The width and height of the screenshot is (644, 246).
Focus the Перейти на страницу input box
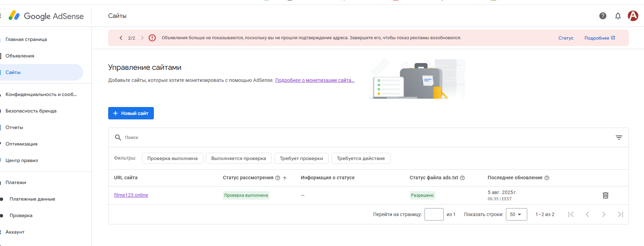click(x=434, y=214)
